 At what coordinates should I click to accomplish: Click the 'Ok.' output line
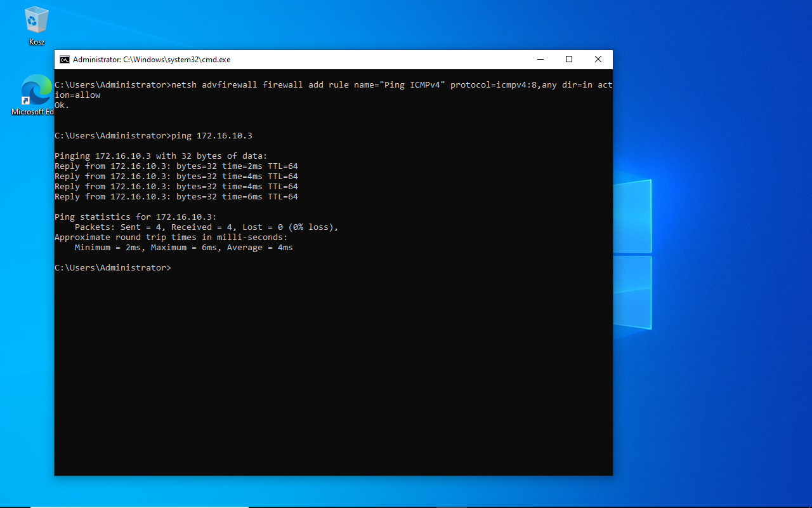[62, 105]
